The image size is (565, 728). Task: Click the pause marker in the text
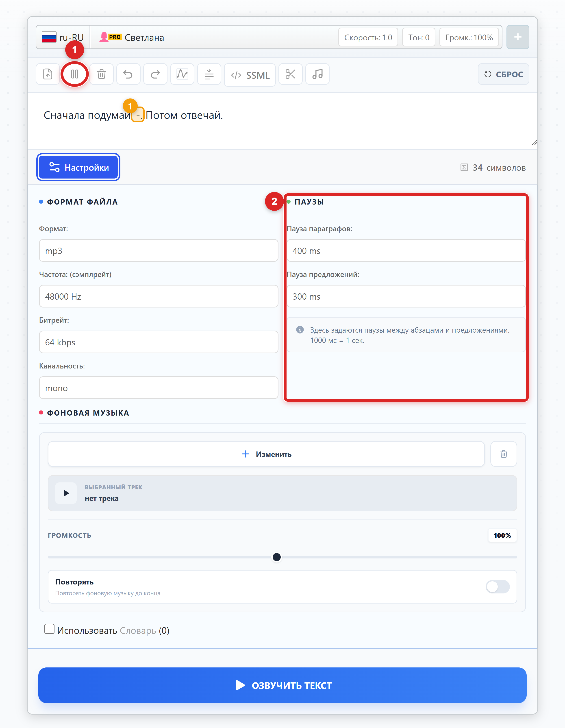point(138,115)
